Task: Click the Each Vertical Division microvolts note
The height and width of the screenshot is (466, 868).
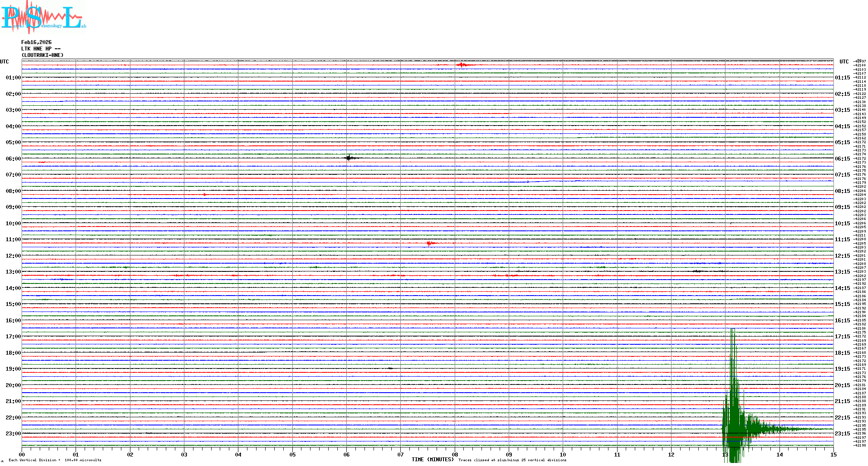Action: (55, 460)
